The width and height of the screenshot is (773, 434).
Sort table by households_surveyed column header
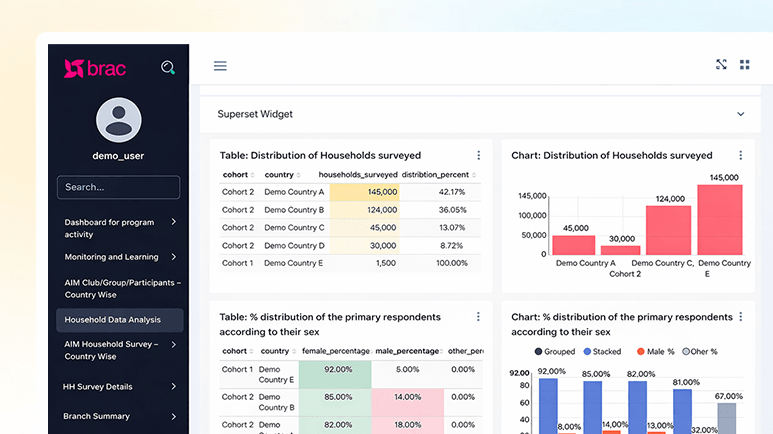point(357,175)
